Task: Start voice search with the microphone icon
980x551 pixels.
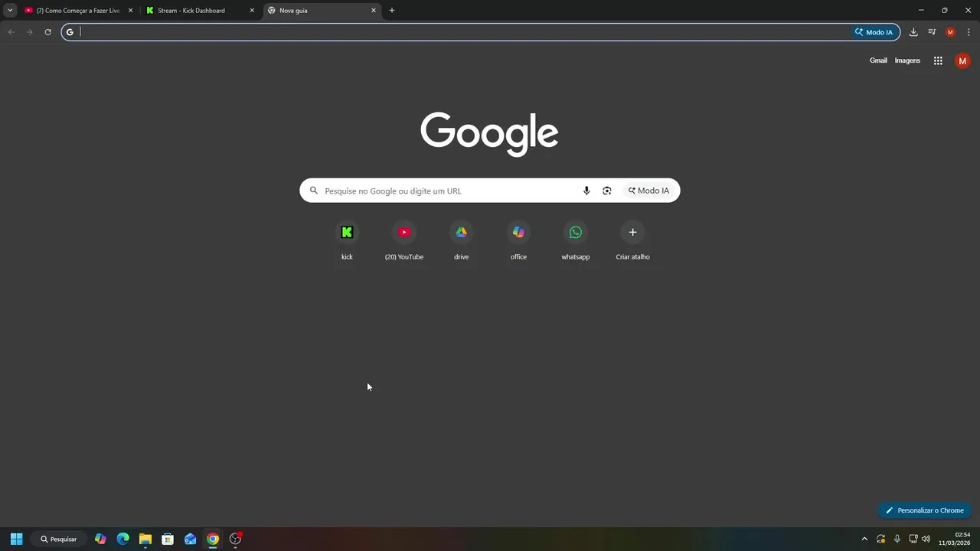Action: click(x=586, y=191)
